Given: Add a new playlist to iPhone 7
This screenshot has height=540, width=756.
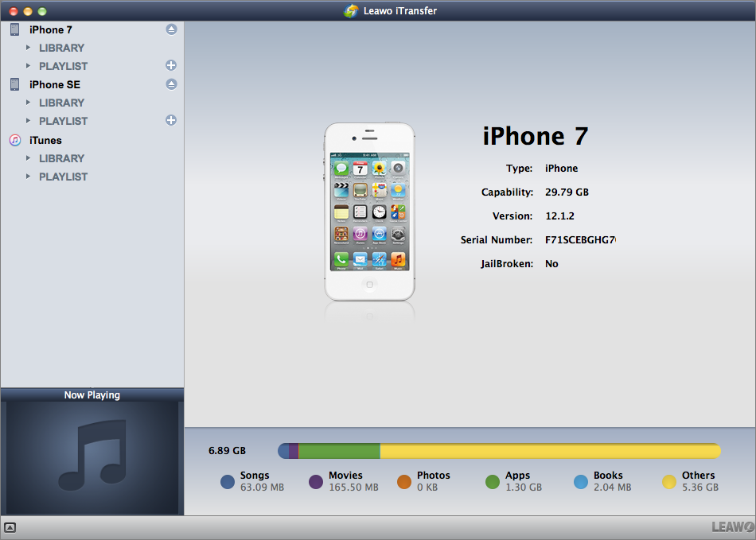Looking at the screenshot, I should (x=171, y=65).
